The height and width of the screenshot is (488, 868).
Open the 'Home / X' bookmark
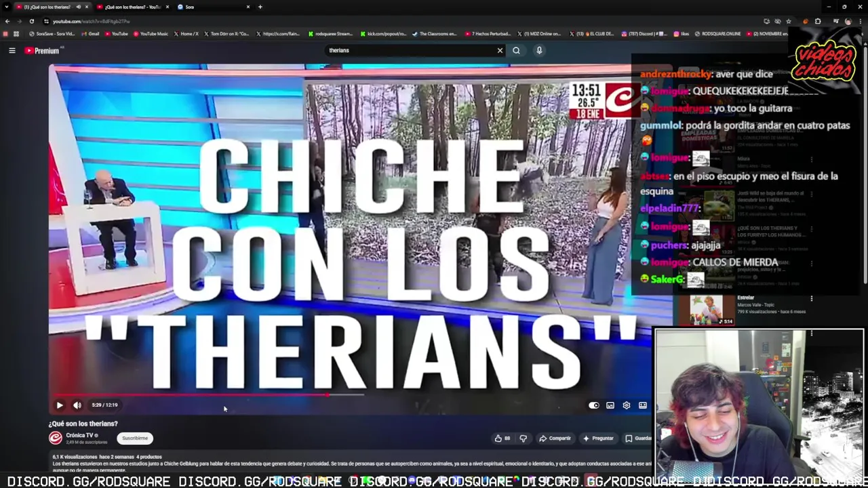pyautogui.click(x=186, y=34)
